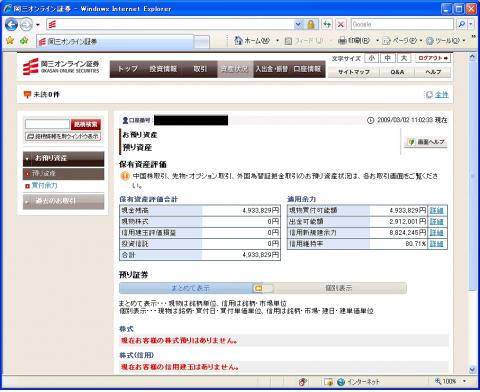480x392 pixels.
Task: Set font size to 大
Action: click(x=404, y=58)
